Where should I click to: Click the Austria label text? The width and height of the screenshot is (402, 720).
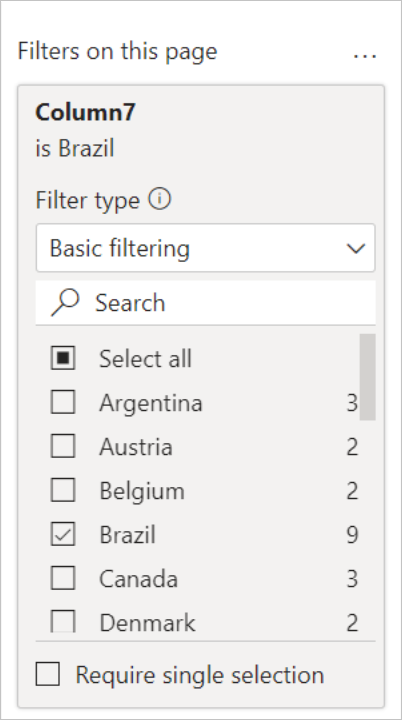(136, 447)
